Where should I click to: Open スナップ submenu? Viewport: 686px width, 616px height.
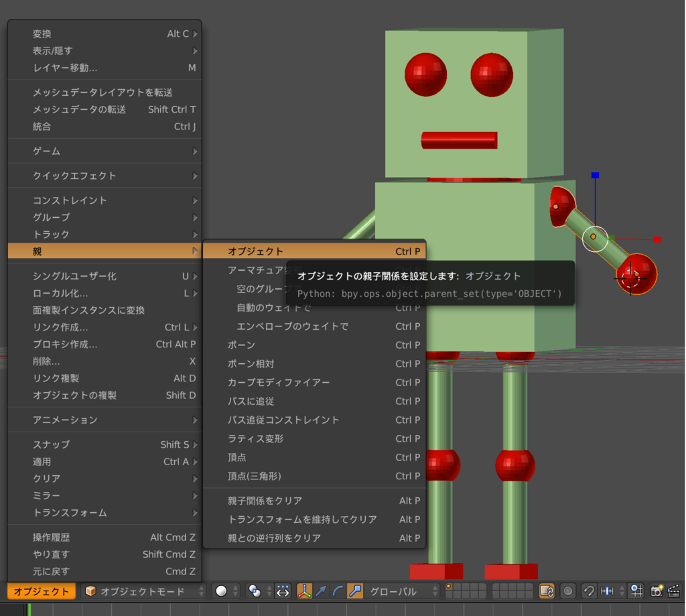pos(105,444)
